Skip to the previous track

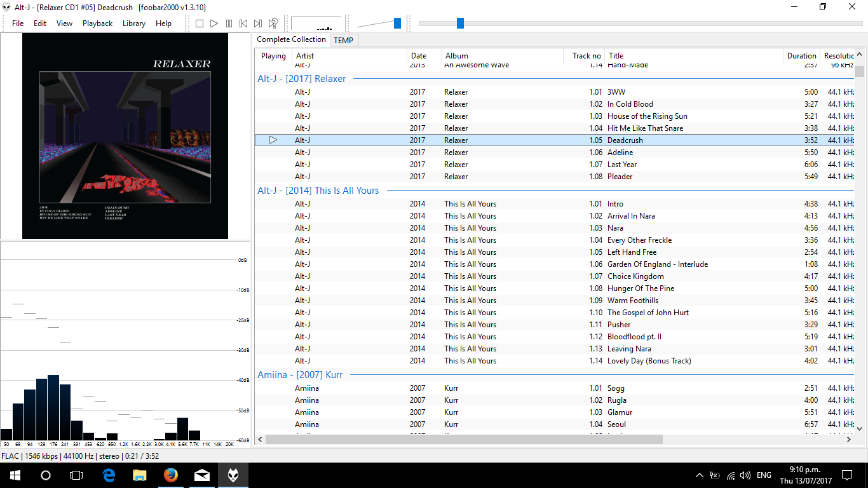coord(243,24)
